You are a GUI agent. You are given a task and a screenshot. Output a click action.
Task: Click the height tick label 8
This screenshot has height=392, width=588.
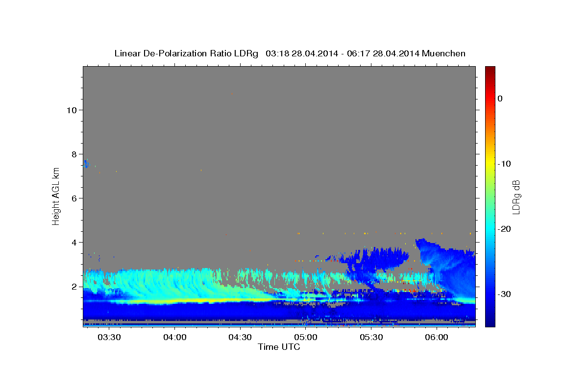coord(74,154)
